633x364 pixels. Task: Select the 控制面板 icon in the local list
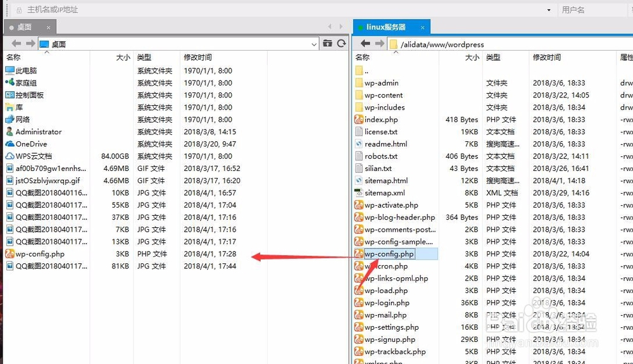[x=9, y=95]
